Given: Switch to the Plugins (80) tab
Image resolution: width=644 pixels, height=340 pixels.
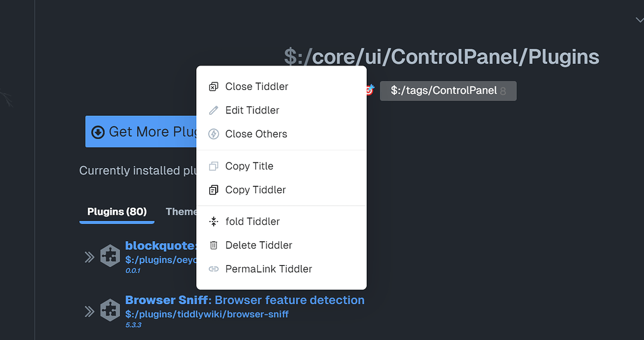Looking at the screenshot, I should [117, 212].
